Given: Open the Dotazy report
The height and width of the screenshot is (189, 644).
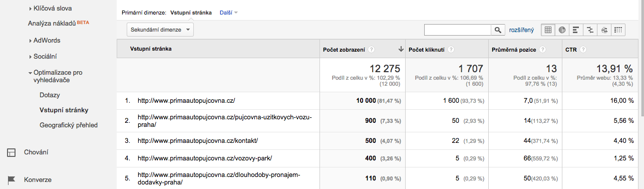Looking at the screenshot, I should coord(50,95).
